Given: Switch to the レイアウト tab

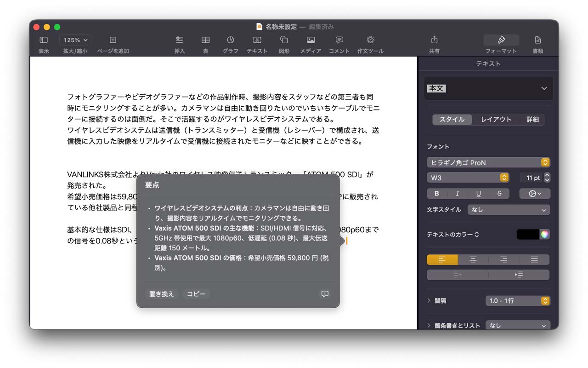Looking at the screenshot, I should pyautogui.click(x=496, y=119).
